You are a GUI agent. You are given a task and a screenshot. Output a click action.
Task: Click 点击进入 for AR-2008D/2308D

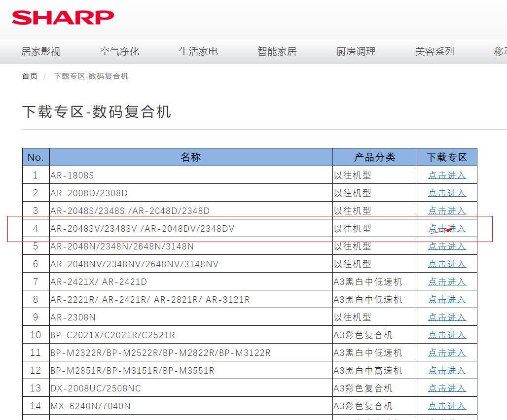click(x=447, y=193)
